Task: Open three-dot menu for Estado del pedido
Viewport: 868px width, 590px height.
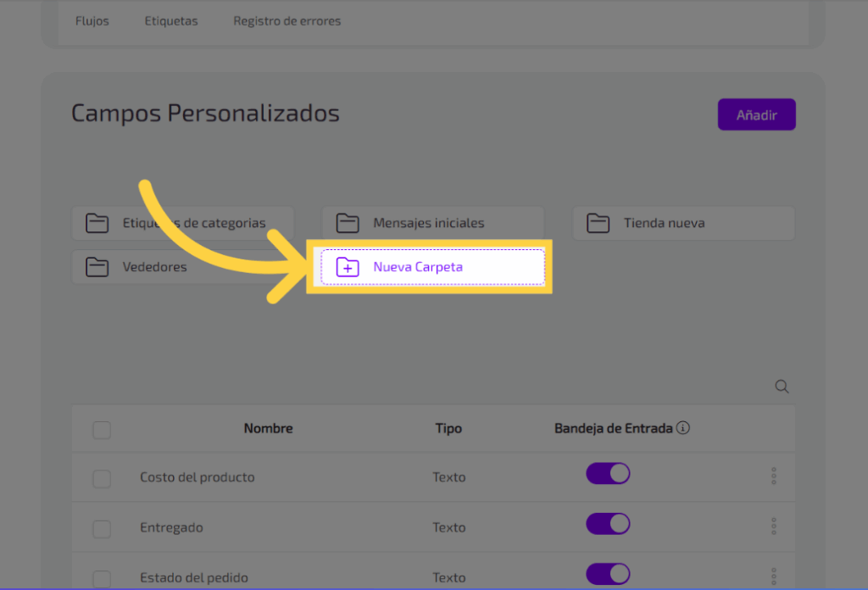Action: [774, 576]
